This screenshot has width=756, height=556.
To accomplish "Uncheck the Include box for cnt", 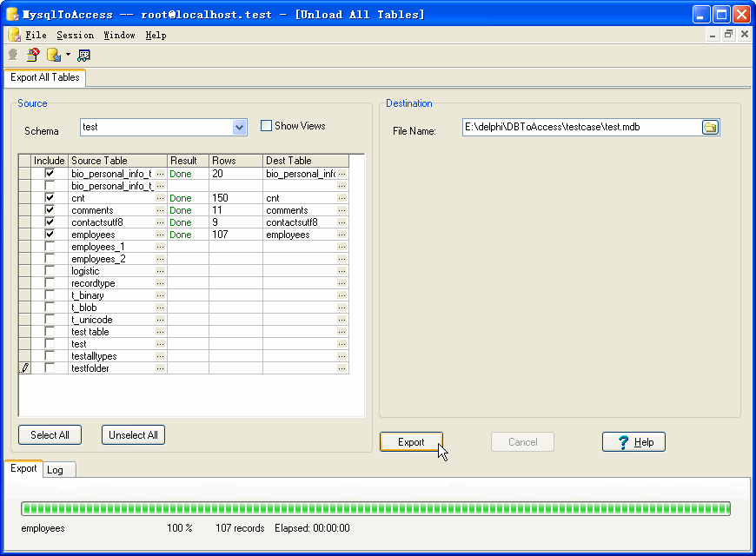I will [x=50, y=198].
